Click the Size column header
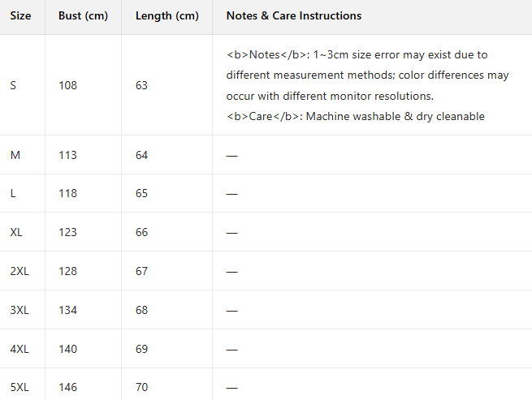532x400 pixels. [21, 16]
